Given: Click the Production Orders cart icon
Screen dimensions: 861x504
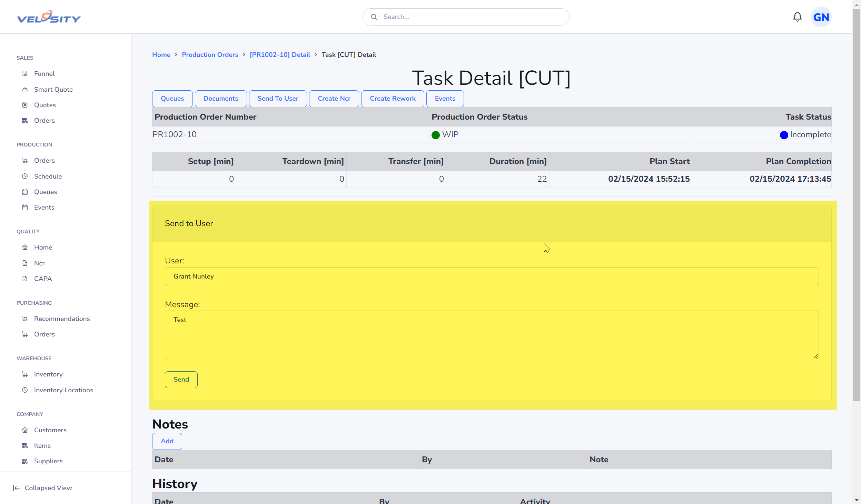Looking at the screenshot, I should (x=25, y=160).
